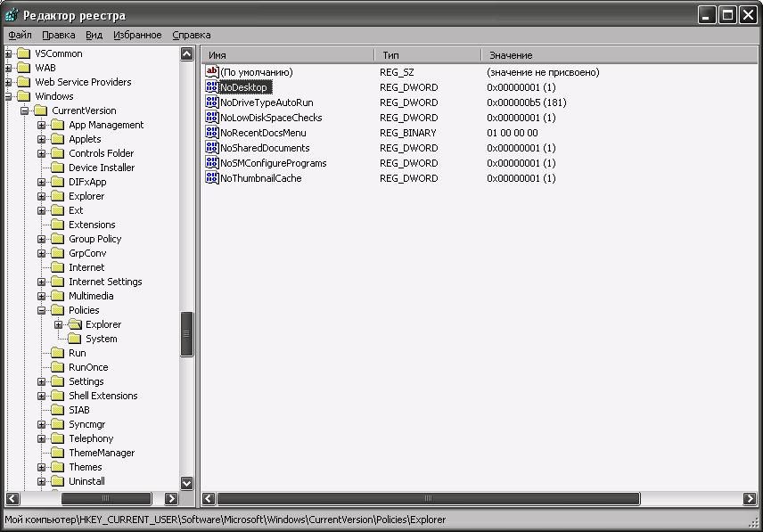The height and width of the screenshot is (532, 763).
Task: Expand the Explorer subkey under Policies
Action: point(59,324)
